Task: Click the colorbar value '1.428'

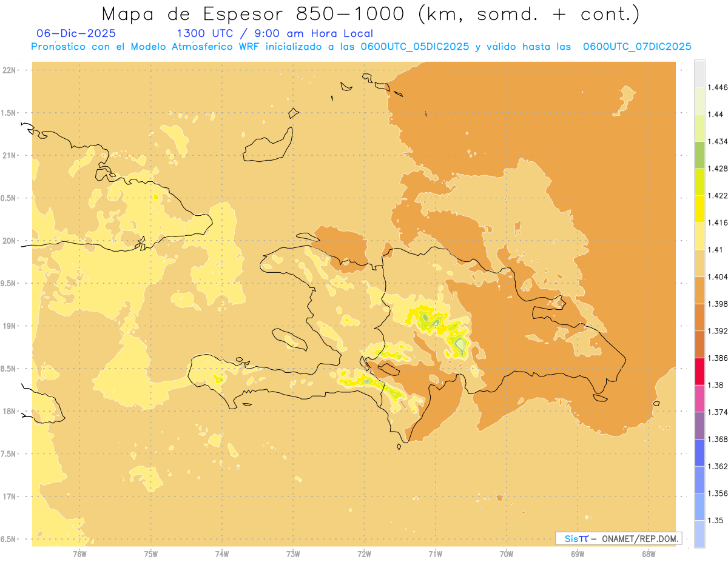Action: (718, 168)
